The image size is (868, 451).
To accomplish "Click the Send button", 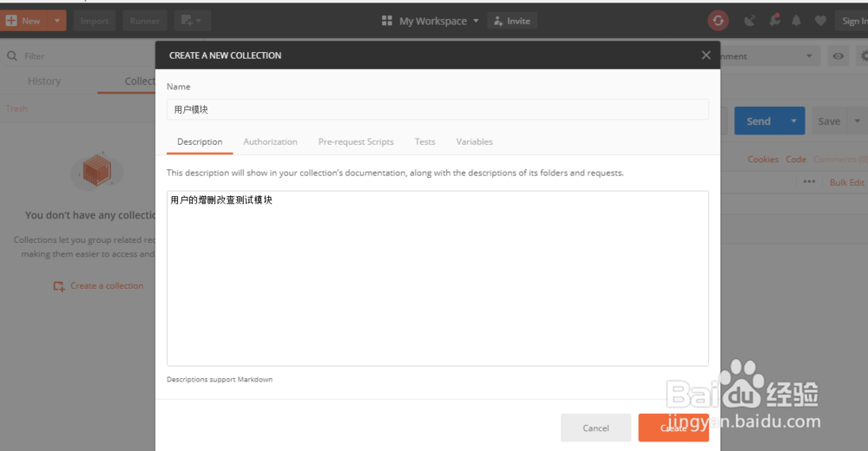I will pyautogui.click(x=758, y=121).
